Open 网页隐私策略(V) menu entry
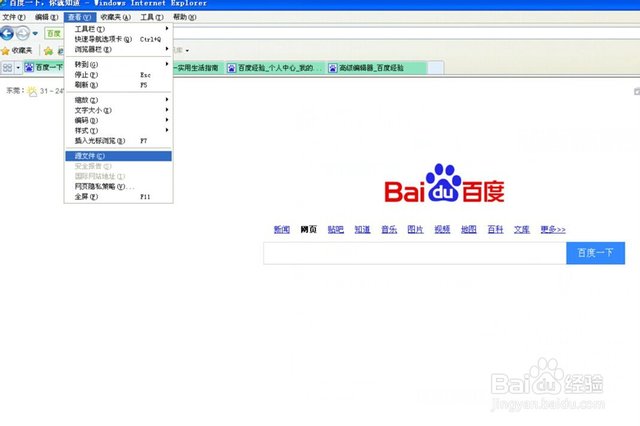The width and height of the screenshot is (640, 426). click(x=118, y=186)
